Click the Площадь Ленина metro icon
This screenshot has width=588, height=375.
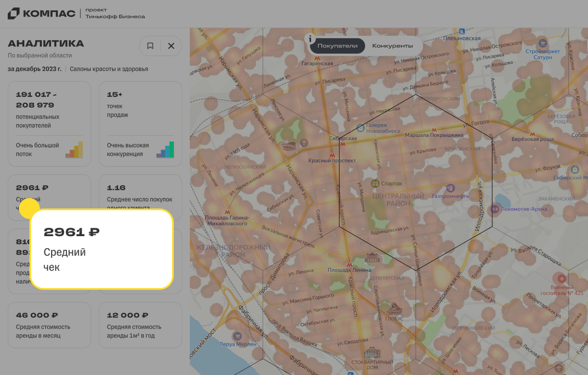(x=349, y=264)
